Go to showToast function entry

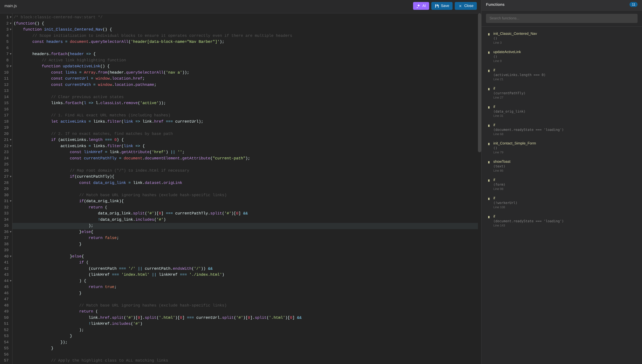(x=502, y=162)
